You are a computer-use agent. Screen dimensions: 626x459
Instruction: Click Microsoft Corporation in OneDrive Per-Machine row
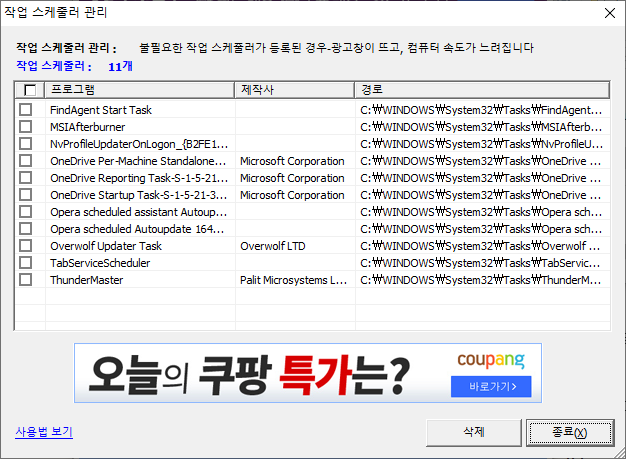pyautogui.click(x=292, y=161)
